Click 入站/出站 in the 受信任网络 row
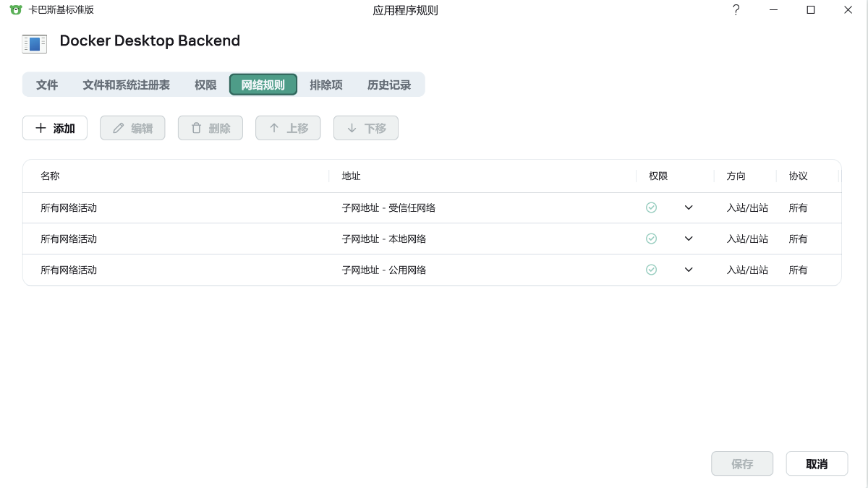The width and height of the screenshot is (868, 488). click(x=747, y=207)
